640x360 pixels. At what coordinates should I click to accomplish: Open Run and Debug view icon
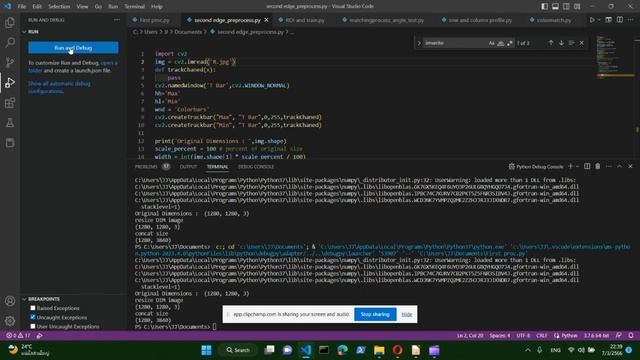tap(10, 82)
